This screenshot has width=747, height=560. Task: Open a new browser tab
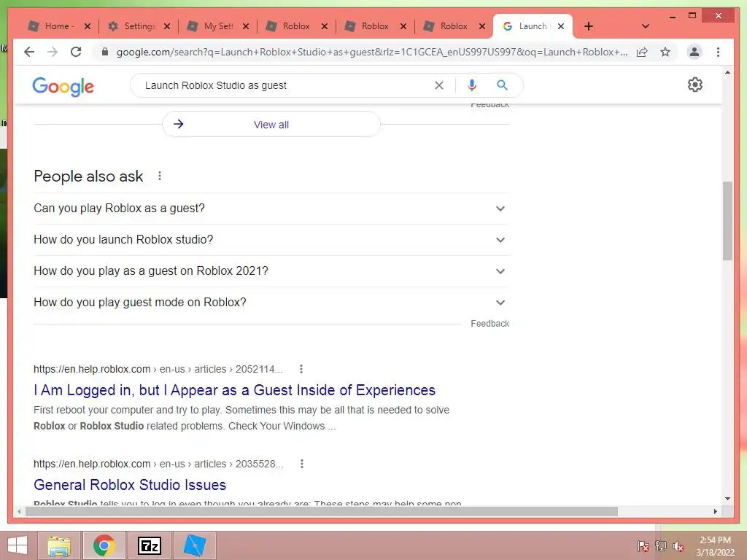(589, 26)
